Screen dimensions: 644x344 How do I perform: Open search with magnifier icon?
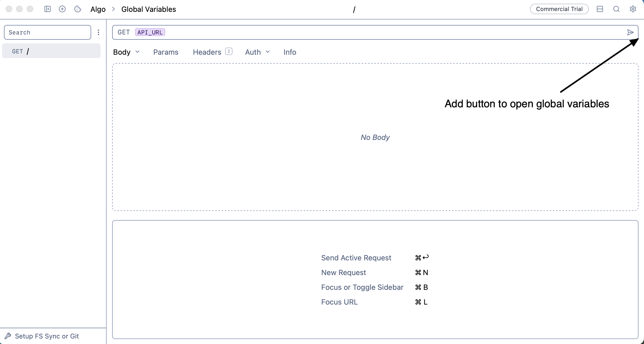click(x=616, y=9)
